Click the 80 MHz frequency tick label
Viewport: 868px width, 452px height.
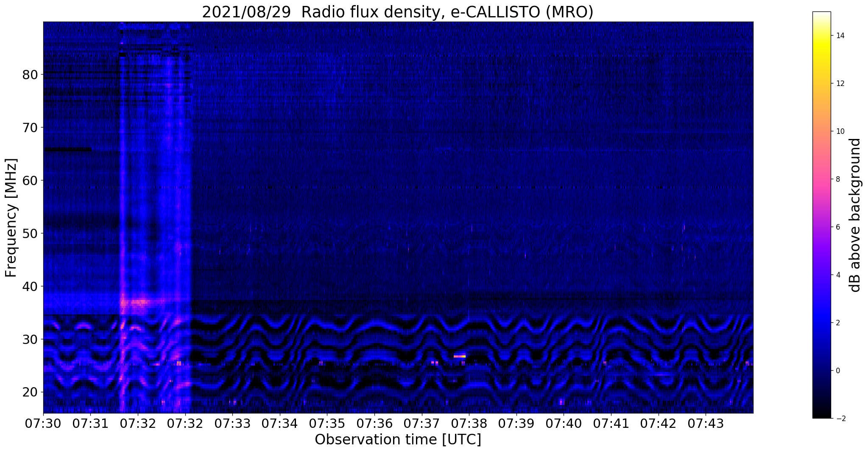(x=30, y=75)
